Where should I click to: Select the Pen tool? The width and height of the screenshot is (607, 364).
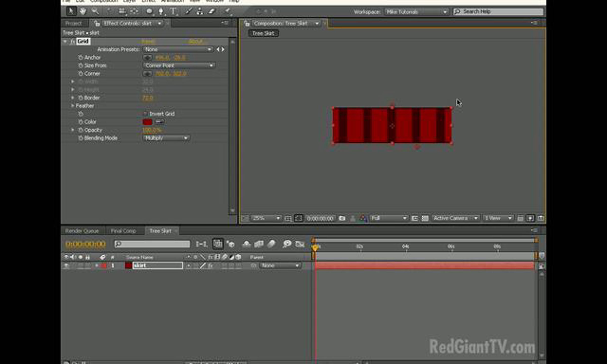click(161, 11)
